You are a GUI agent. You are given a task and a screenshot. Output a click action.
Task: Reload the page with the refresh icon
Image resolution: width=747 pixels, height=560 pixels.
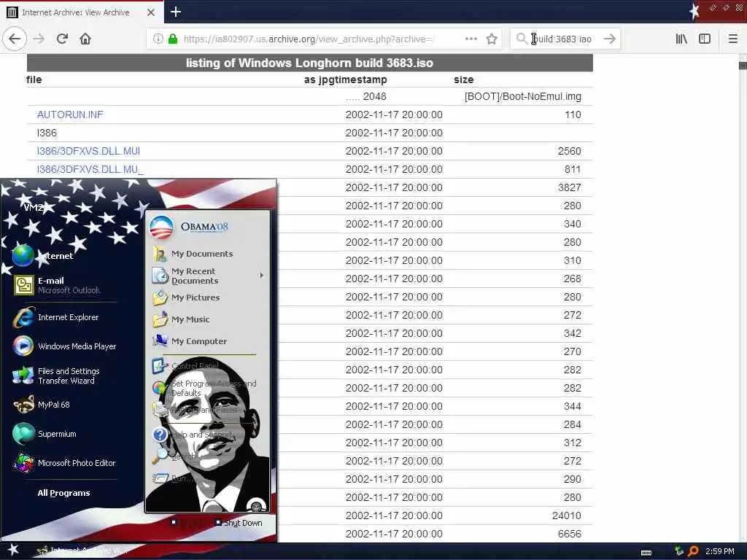click(62, 39)
